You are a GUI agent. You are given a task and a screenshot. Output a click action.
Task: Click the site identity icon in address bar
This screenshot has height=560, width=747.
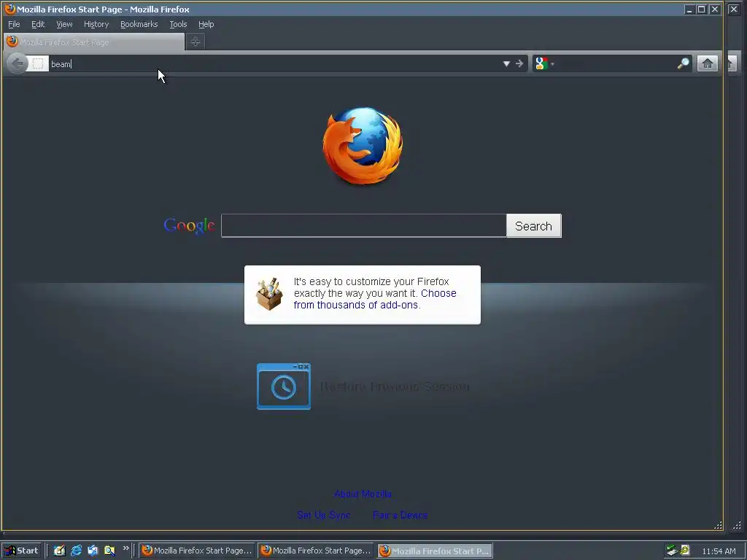coord(38,64)
